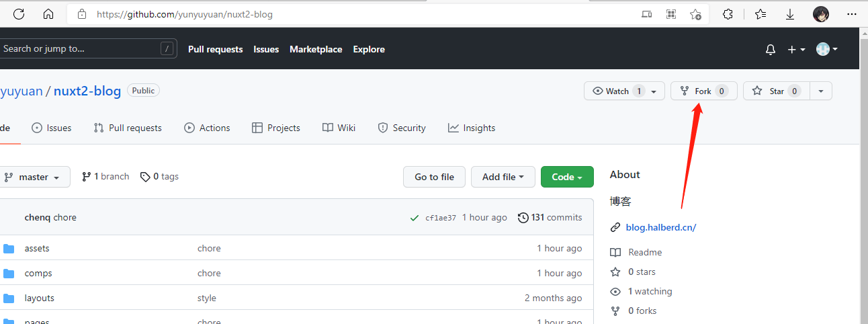The image size is (868, 324).
Task: Click the browser extensions puzzle icon
Action: [728, 14]
